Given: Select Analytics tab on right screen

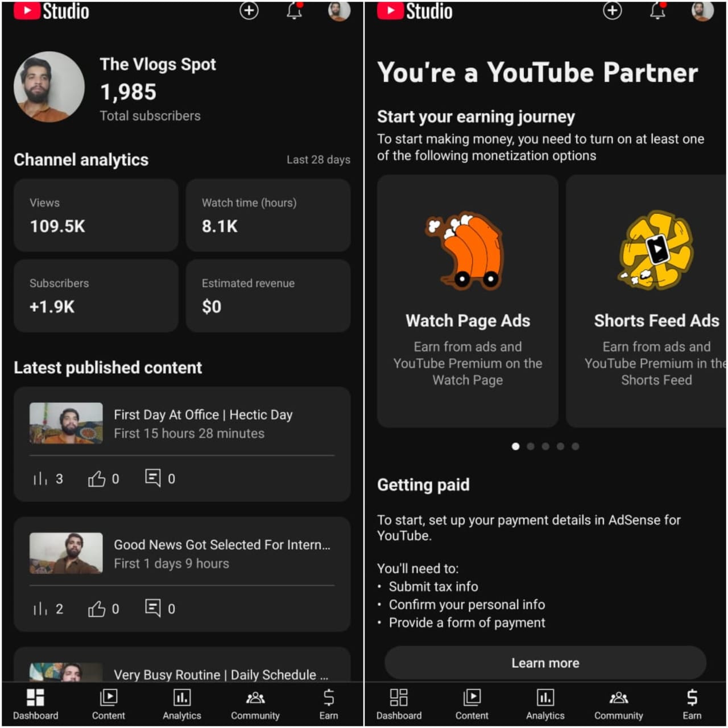Looking at the screenshot, I should coord(545,704).
